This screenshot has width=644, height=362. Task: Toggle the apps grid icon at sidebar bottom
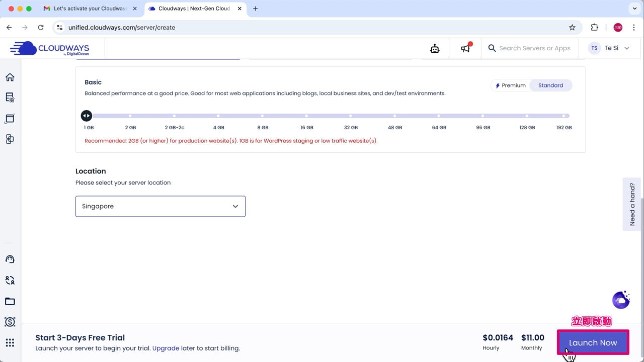click(10, 342)
